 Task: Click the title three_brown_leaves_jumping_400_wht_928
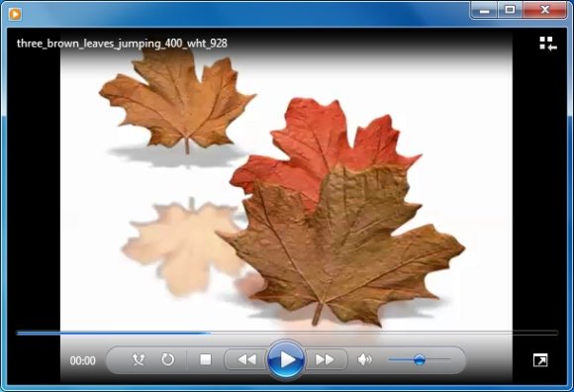pyautogui.click(x=122, y=44)
